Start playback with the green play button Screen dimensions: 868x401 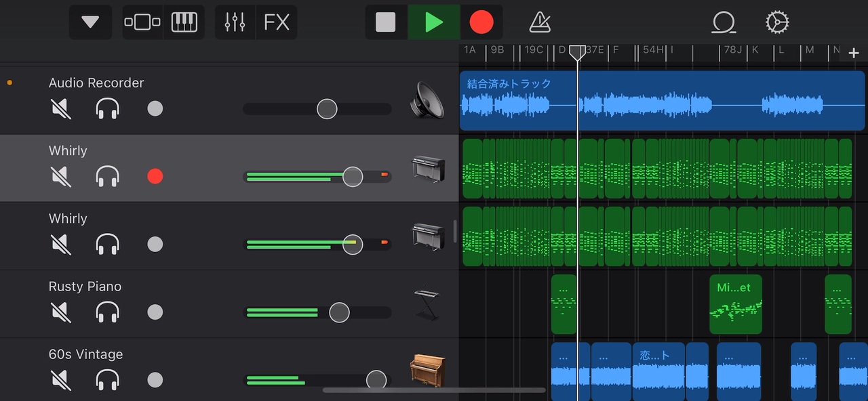pos(434,22)
